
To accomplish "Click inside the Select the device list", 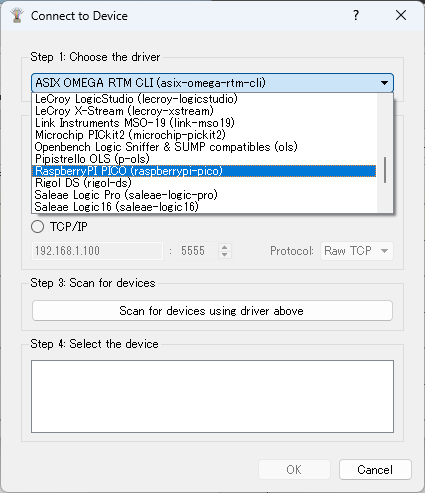I will pos(212,396).
